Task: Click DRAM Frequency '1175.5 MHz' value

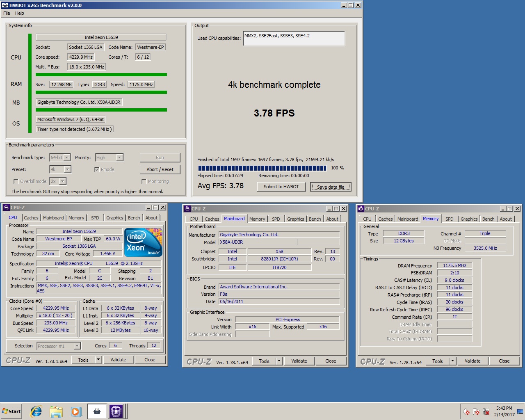Action: [x=454, y=265]
